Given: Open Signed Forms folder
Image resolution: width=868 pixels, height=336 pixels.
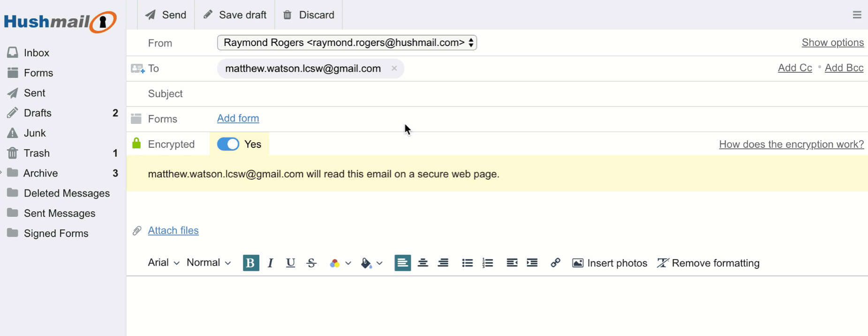Looking at the screenshot, I should 56,234.
